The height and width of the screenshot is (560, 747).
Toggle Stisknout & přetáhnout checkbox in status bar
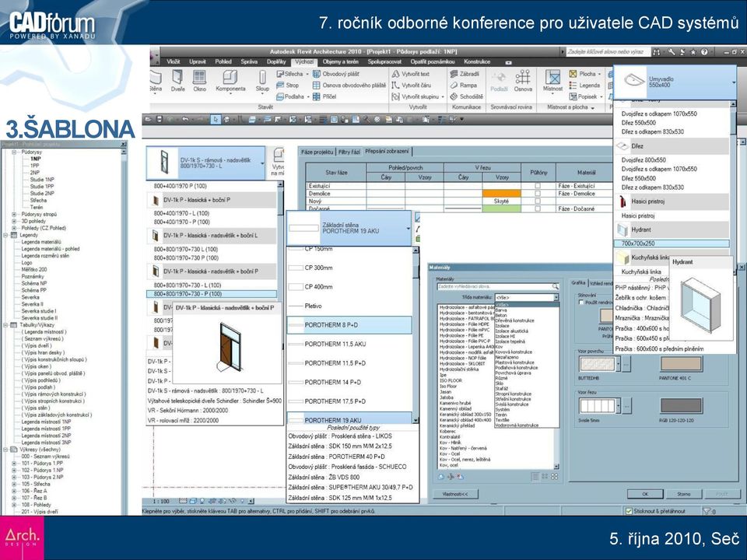click(630, 511)
